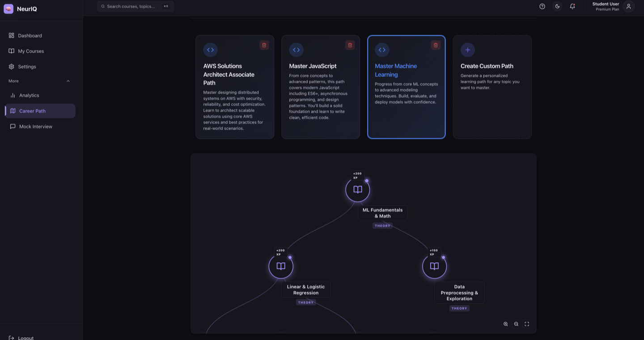Zoom out on the path map

pyautogui.click(x=516, y=324)
